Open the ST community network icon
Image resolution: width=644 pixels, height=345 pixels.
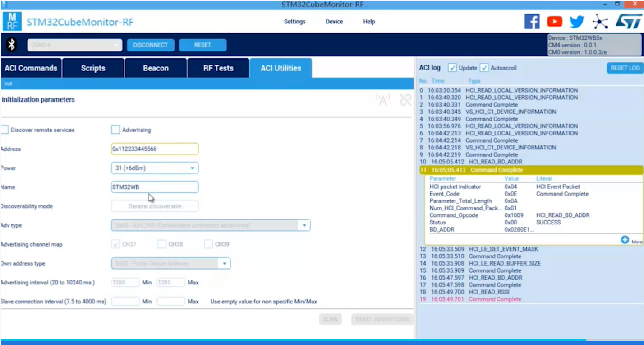[x=600, y=21]
